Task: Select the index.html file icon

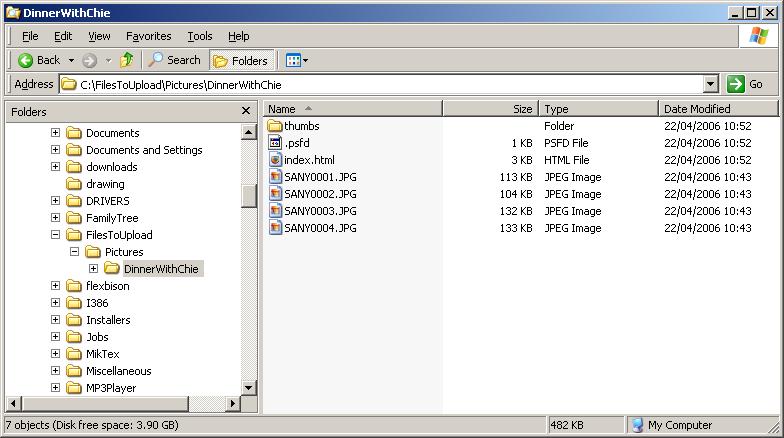Action: pos(275,160)
